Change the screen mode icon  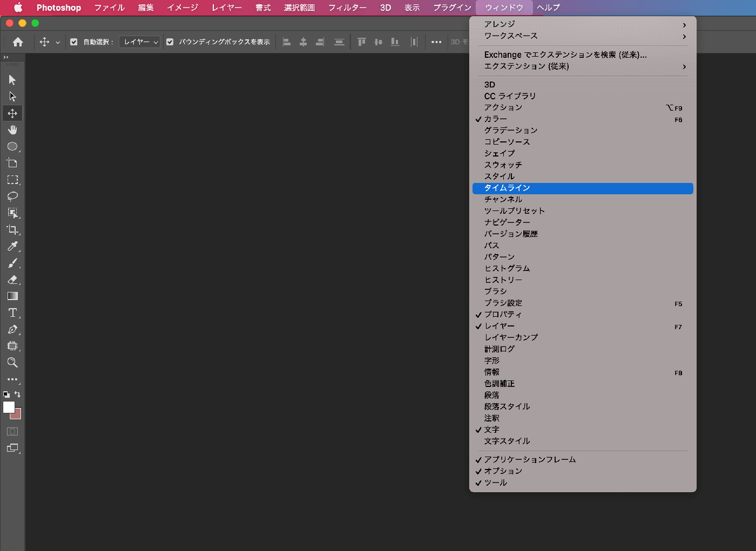[x=12, y=448]
